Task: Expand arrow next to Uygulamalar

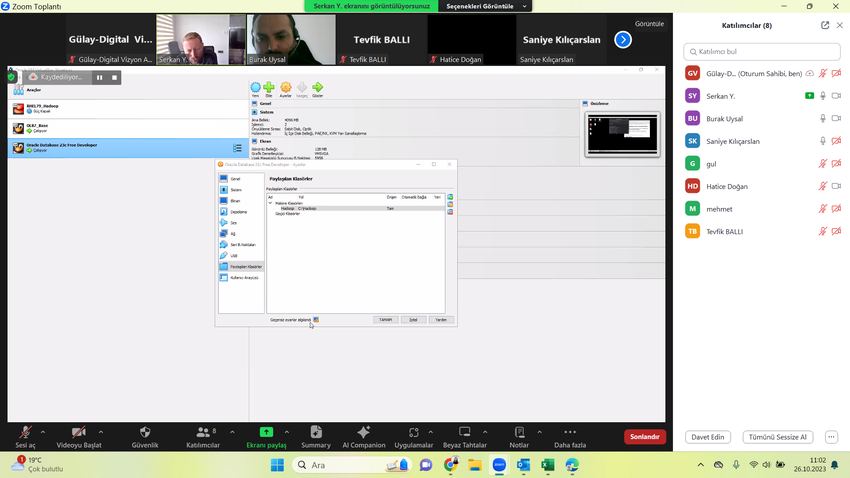Action: tap(430, 432)
